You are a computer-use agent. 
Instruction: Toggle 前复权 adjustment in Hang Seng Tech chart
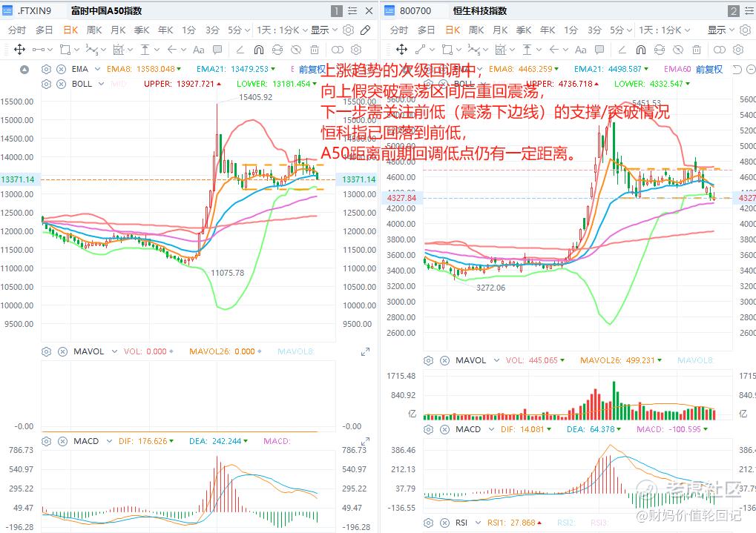(709, 70)
